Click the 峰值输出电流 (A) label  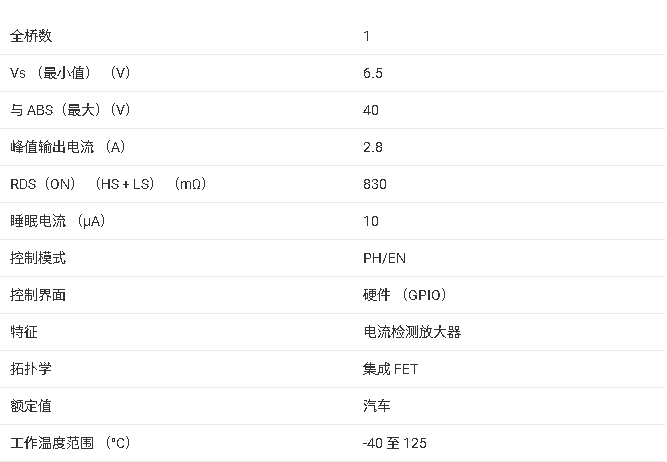pyautogui.click(x=68, y=147)
